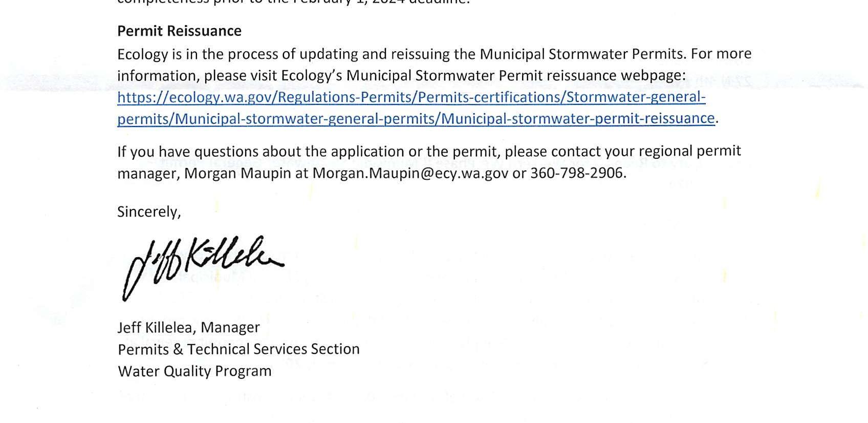Click the word information beginning the second line
The height and width of the screenshot is (423, 868).
pos(158,76)
